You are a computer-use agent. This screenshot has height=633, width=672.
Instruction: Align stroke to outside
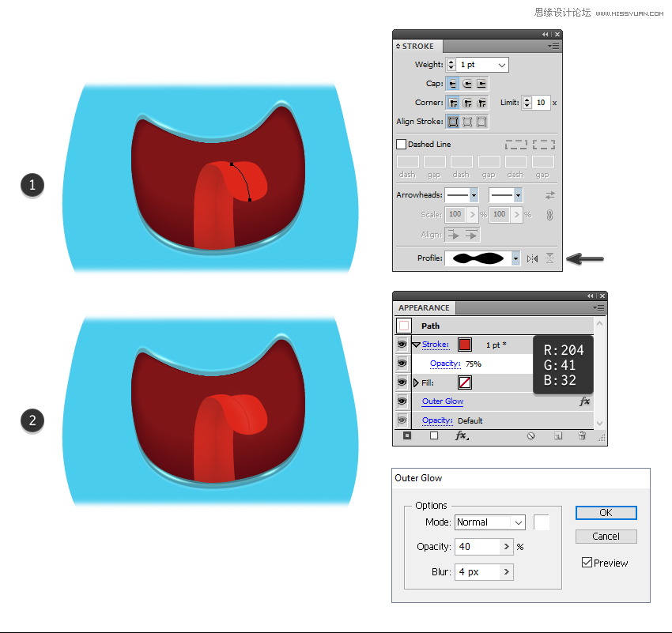[481, 122]
